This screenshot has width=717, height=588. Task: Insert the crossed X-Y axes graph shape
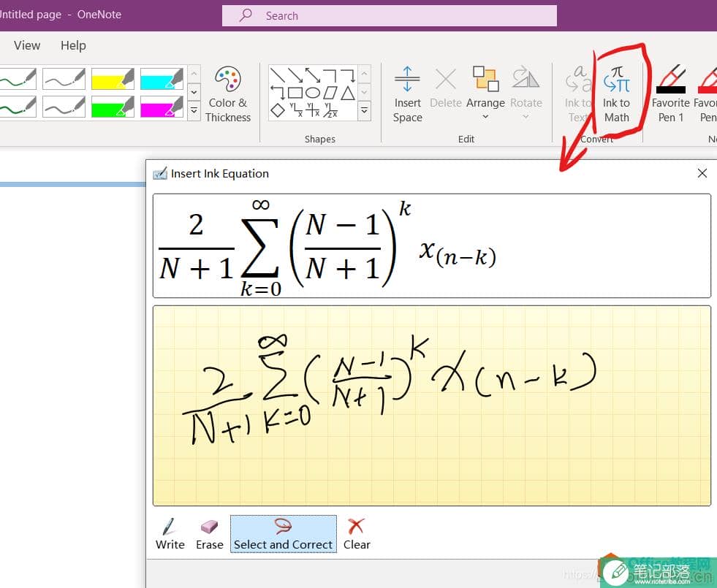pos(313,110)
